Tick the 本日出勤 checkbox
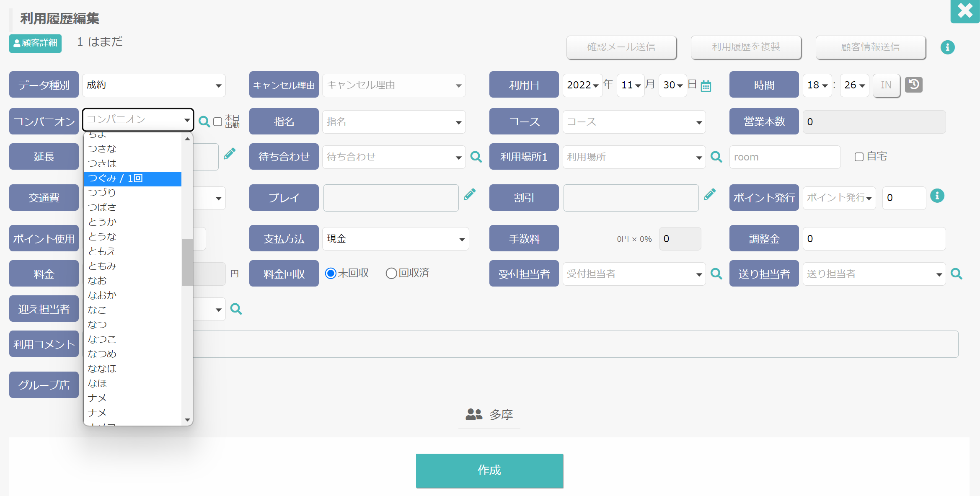 (x=217, y=121)
